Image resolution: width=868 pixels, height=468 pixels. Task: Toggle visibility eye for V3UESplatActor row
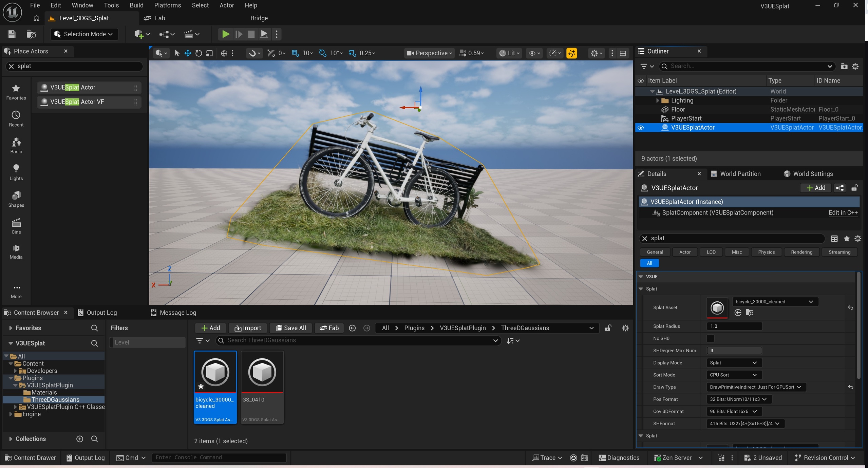tap(641, 128)
